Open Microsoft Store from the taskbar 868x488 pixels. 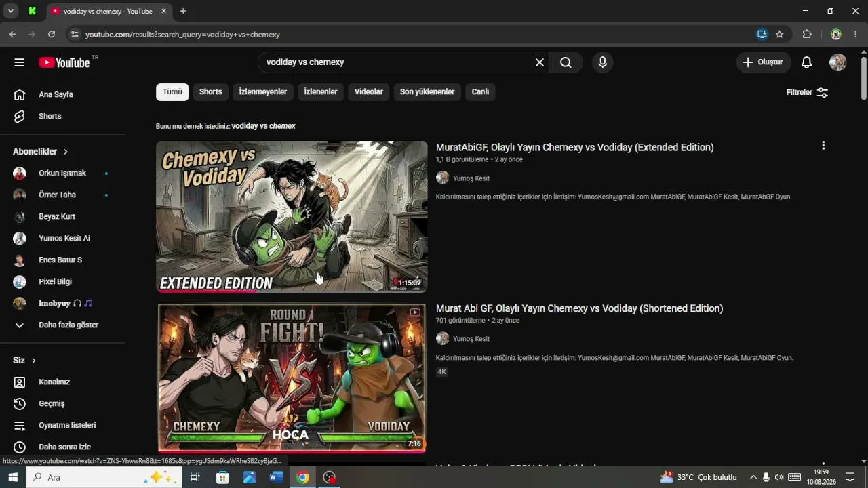tap(222, 477)
